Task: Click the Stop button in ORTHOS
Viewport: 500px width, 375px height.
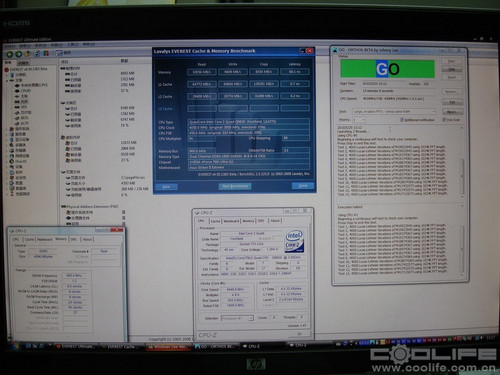Action: 452,69
